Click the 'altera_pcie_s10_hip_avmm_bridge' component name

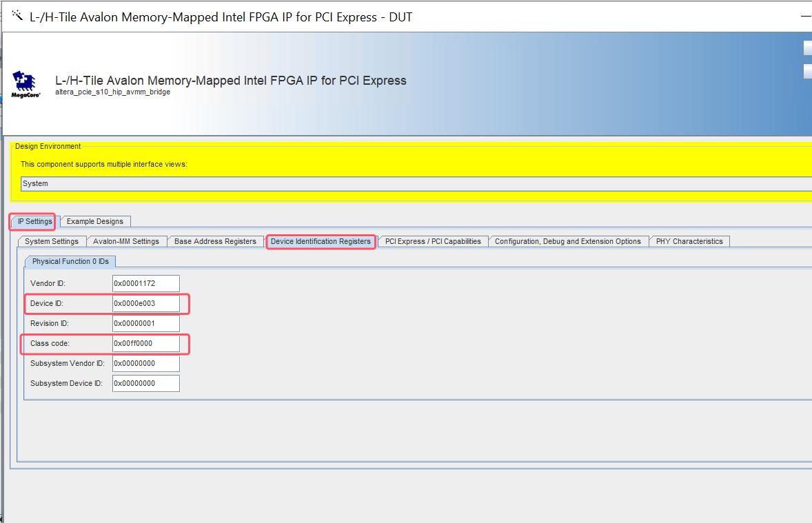(x=113, y=92)
